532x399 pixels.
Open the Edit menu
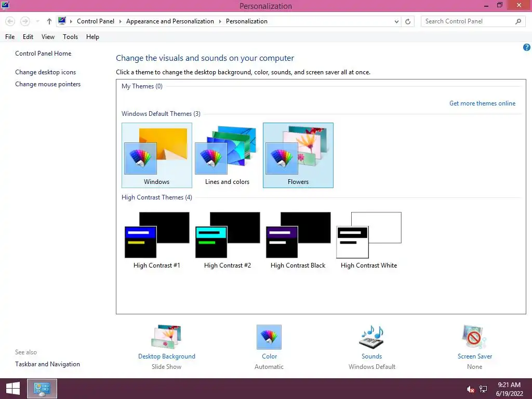[28, 37]
